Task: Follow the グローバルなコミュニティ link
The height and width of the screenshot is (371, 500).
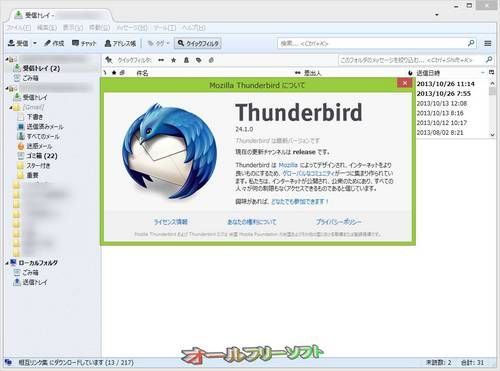Action: tap(308, 173)
